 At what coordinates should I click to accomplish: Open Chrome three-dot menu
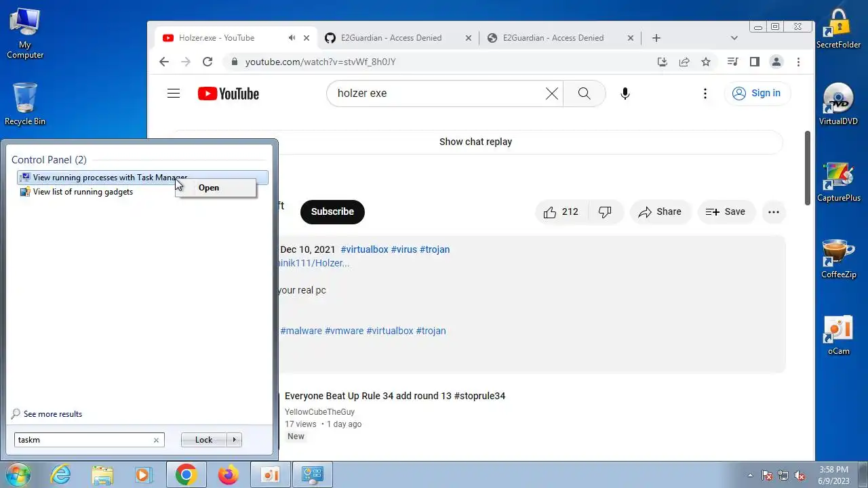(x=798, y=62)
